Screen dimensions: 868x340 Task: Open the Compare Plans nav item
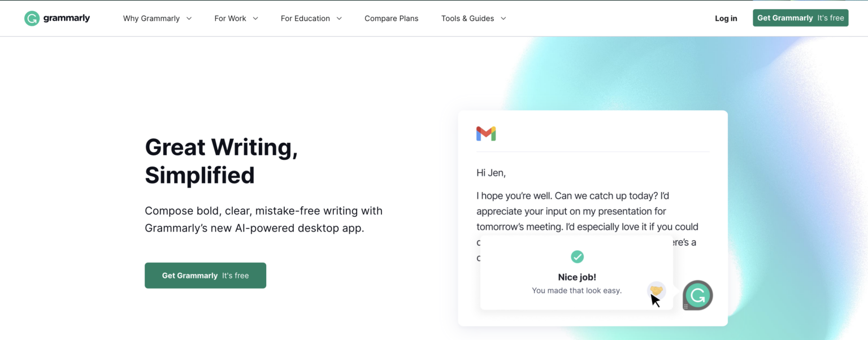(391, 19)
